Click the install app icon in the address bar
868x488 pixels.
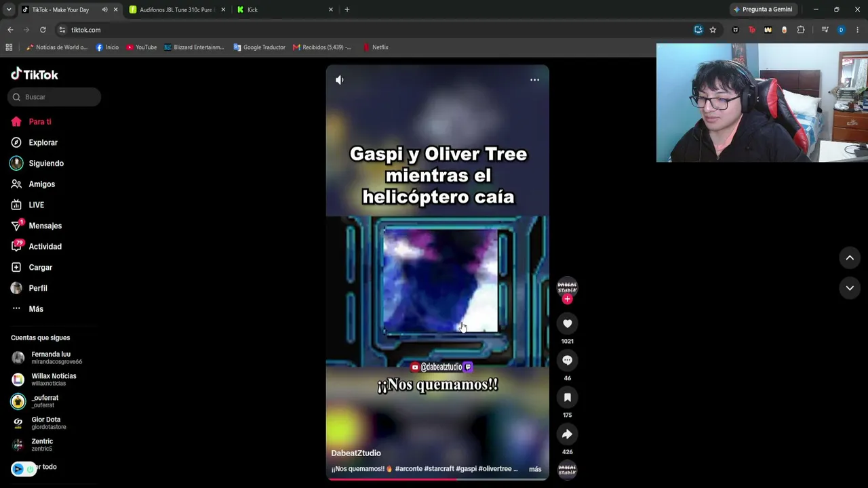pyautogui.click(x=698, y=30)
